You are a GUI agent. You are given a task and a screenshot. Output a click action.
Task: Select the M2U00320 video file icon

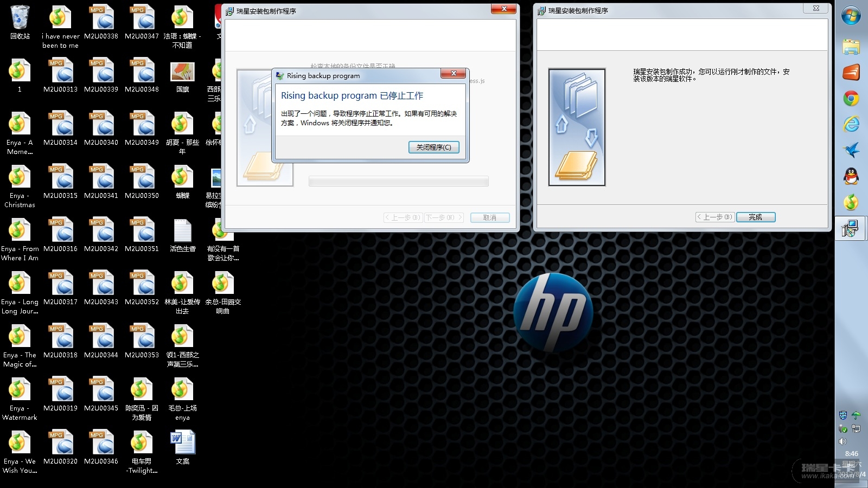(x=60, y=448)
